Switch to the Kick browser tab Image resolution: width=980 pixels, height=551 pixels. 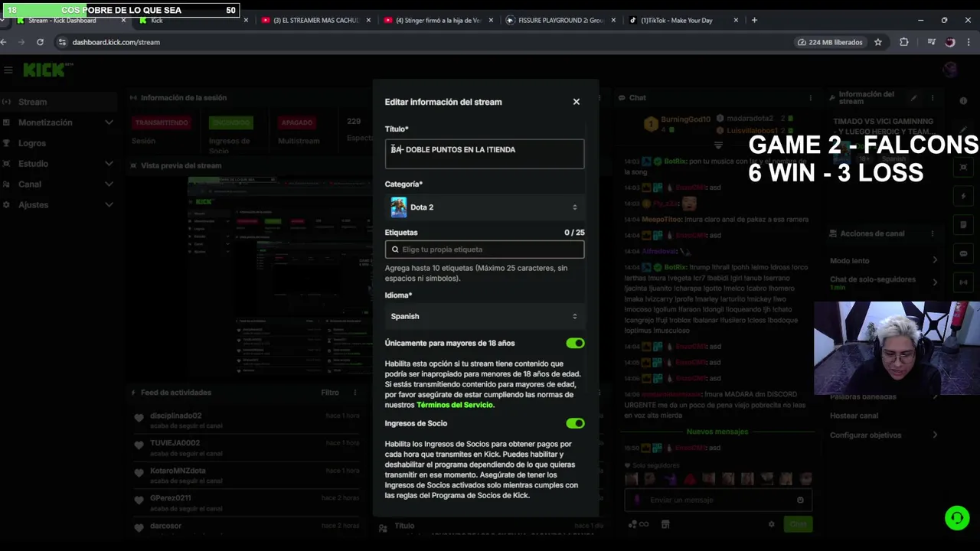coord(193,21)
